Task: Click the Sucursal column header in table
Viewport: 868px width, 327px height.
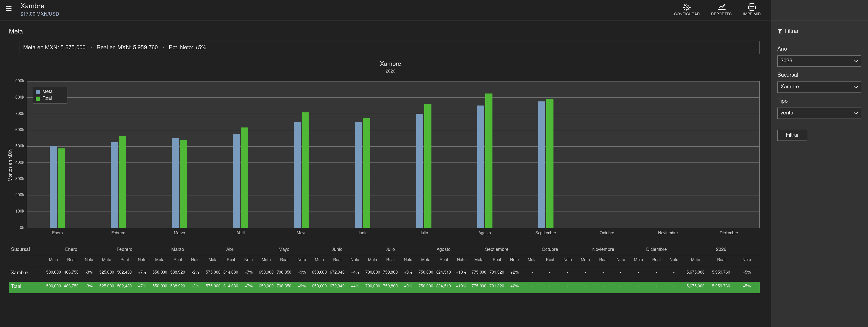Action: pos(20,249)
